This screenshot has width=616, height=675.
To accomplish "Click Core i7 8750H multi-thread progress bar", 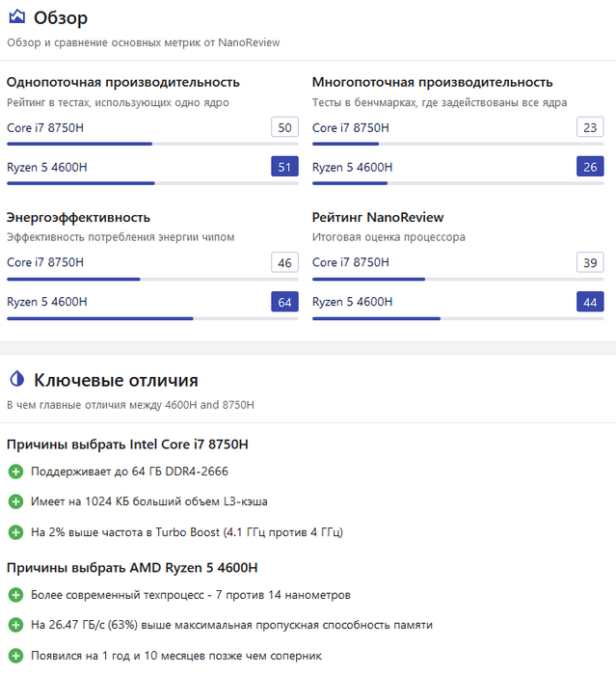I will 458,144.
